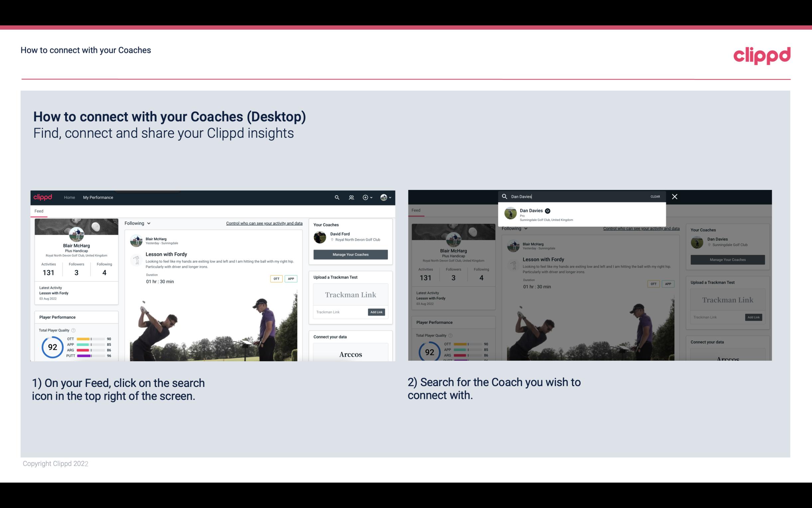The image size is (812, 508).
Task: Expand the My Performance navigation dropdown
Action: tap(98, 197)
